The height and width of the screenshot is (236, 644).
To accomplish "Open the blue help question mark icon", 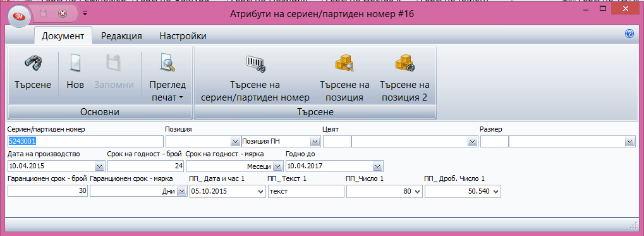I will tap(629, 34).
